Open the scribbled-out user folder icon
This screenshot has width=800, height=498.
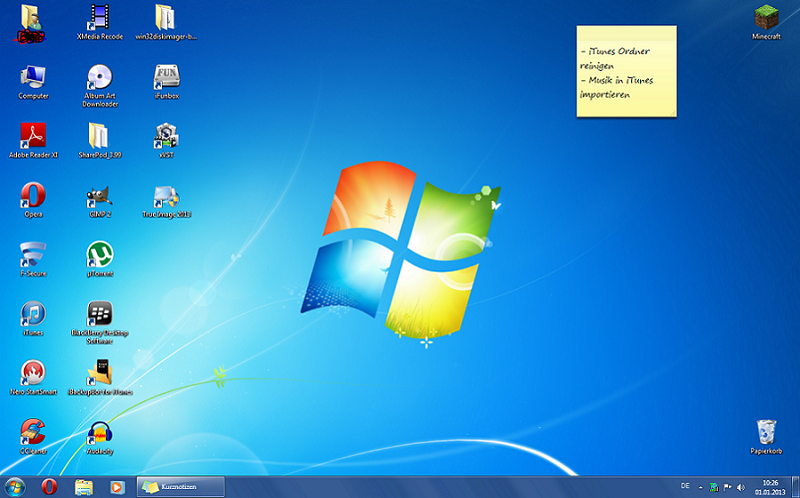tap(32, 23)
